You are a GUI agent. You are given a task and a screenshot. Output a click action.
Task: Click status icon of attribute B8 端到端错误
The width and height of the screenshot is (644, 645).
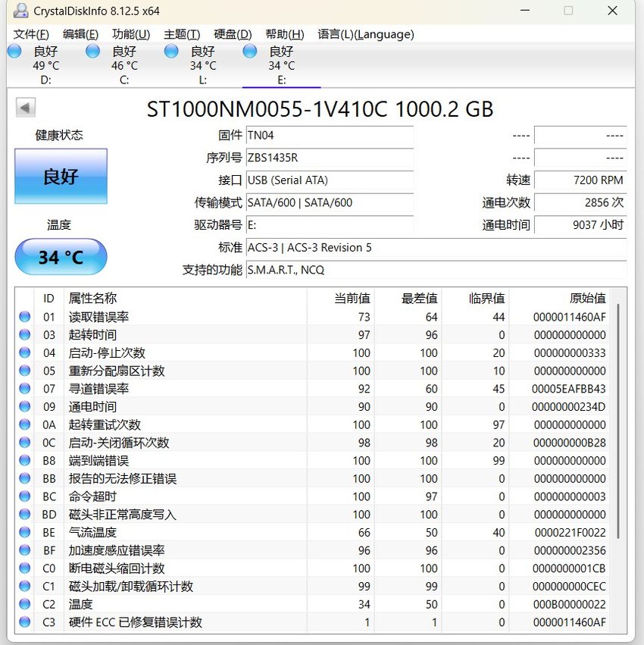25,460
